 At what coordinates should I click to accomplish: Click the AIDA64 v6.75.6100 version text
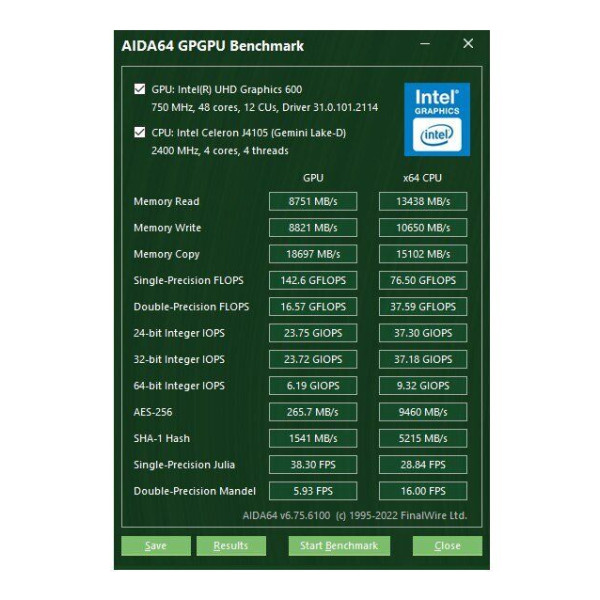coord(286,515)
